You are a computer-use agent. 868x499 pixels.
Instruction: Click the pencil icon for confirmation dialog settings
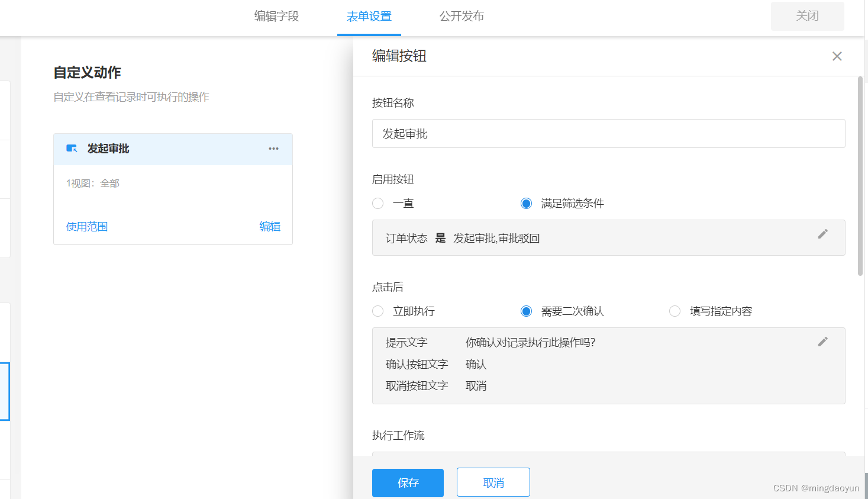pos(822,342)
